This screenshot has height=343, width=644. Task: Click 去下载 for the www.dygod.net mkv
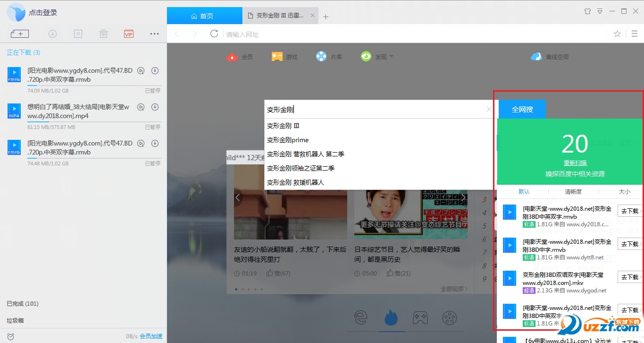(630, 277)
